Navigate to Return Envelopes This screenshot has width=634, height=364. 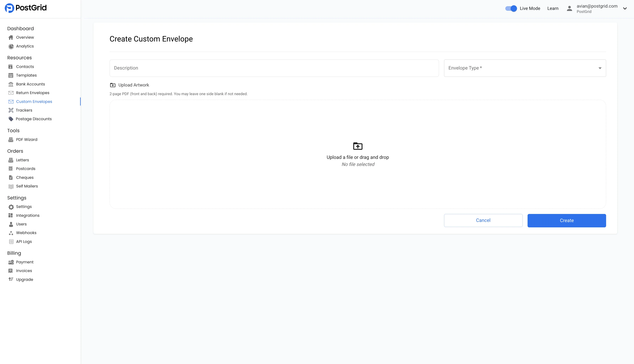pyautogui.click(x=33, y=93)
